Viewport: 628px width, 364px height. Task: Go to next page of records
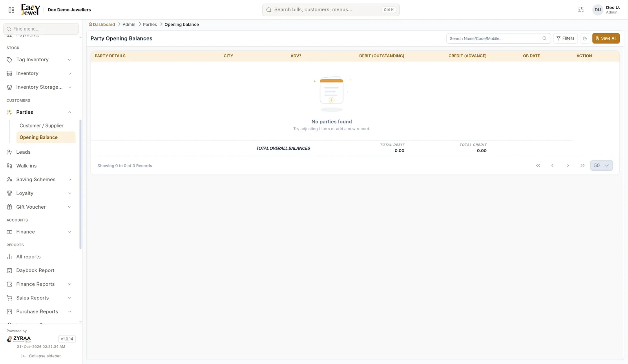(568, 166)
